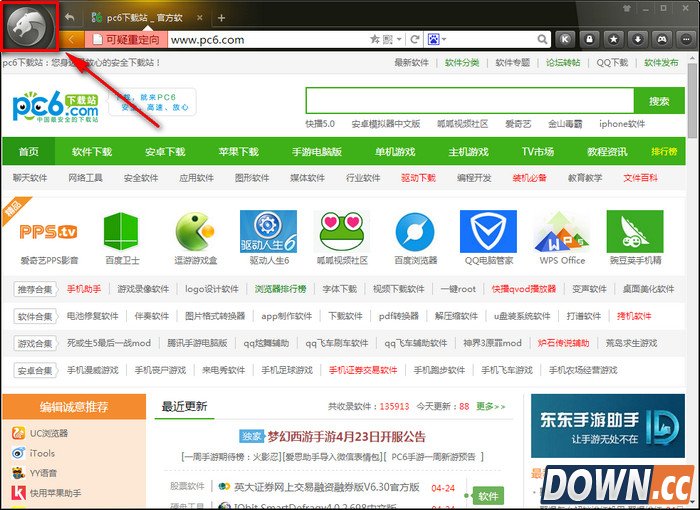The width and height of the screenshot is (700, 510).
Task: Click the 豌豆荚手机精 green icon
Action: [635, 231]
